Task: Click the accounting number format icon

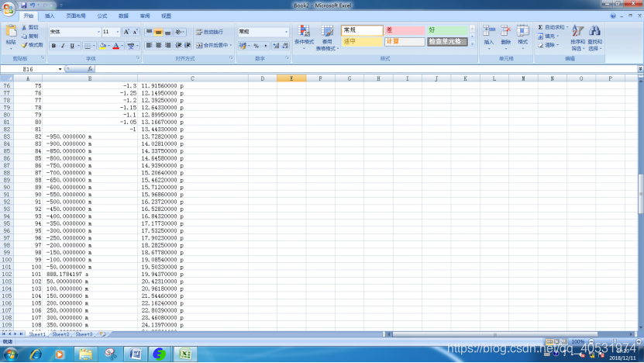Action: point(243,46)
